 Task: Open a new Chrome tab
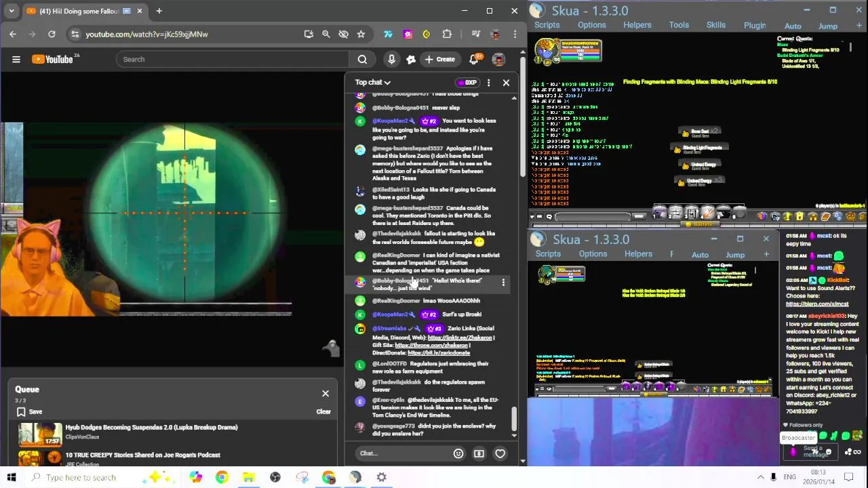(159, 11)
